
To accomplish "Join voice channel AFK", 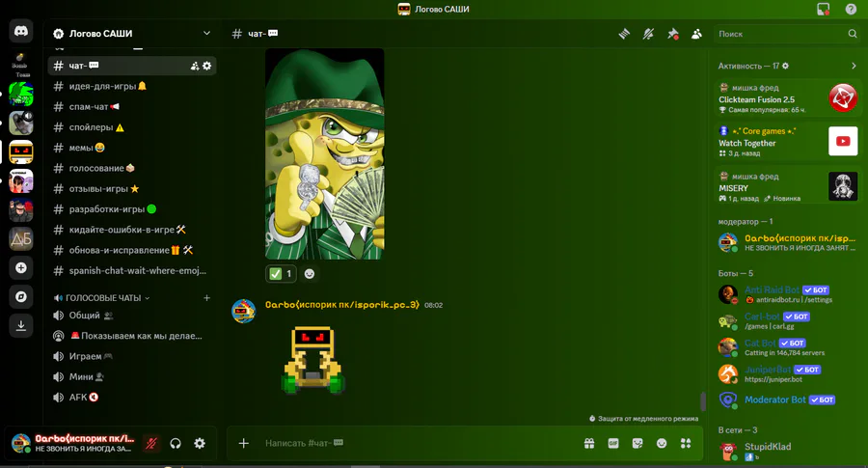I will pyautogui.click(x=132, y=398).
